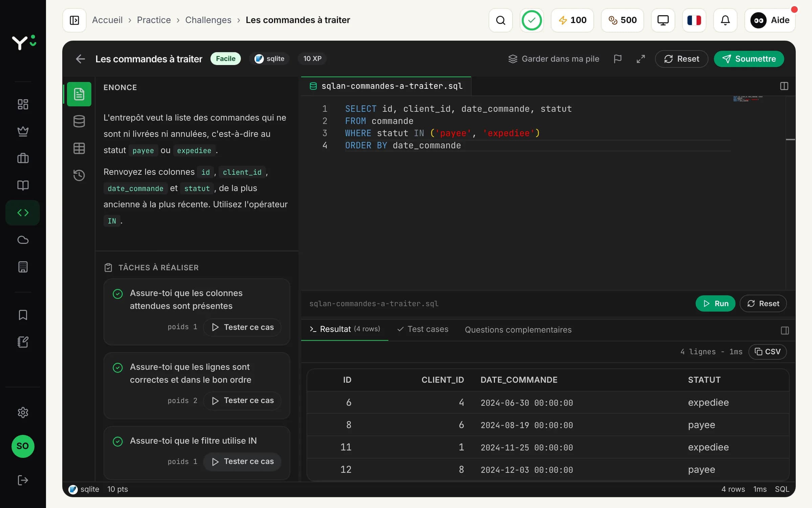This screenshot has width=812, height=508.
Task: Click the green checkmark status circle
Action: tap(532, 20)
